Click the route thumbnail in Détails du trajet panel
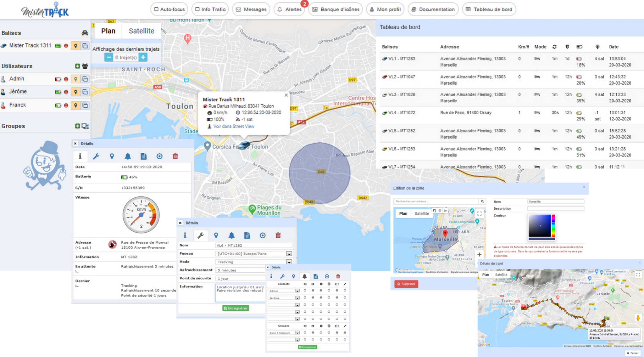Screen dimensions: 644x357 [560, 308]
